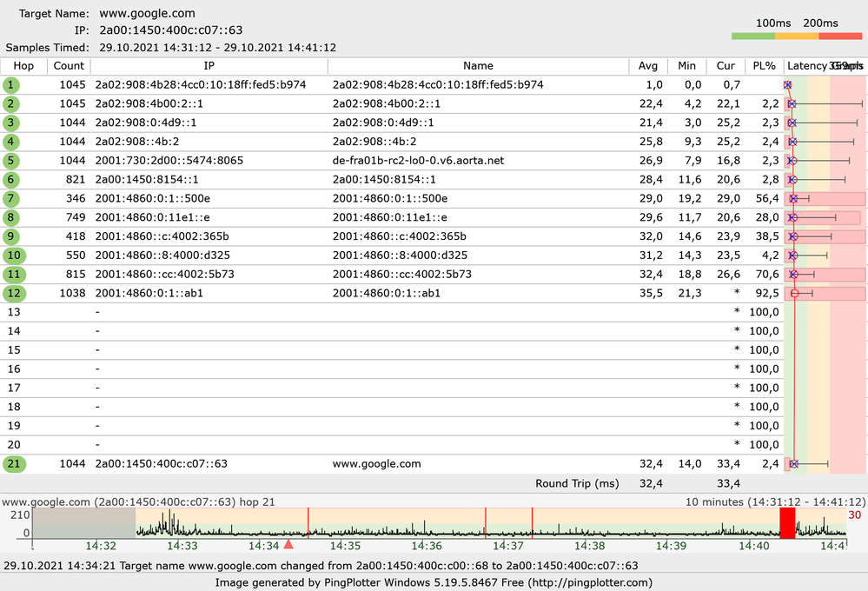
Task: Click the red triangle marker near 14:34
Action: 288,544
